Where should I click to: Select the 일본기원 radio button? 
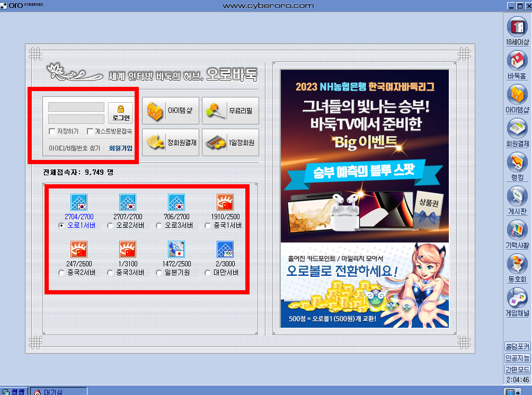(159, 273)
